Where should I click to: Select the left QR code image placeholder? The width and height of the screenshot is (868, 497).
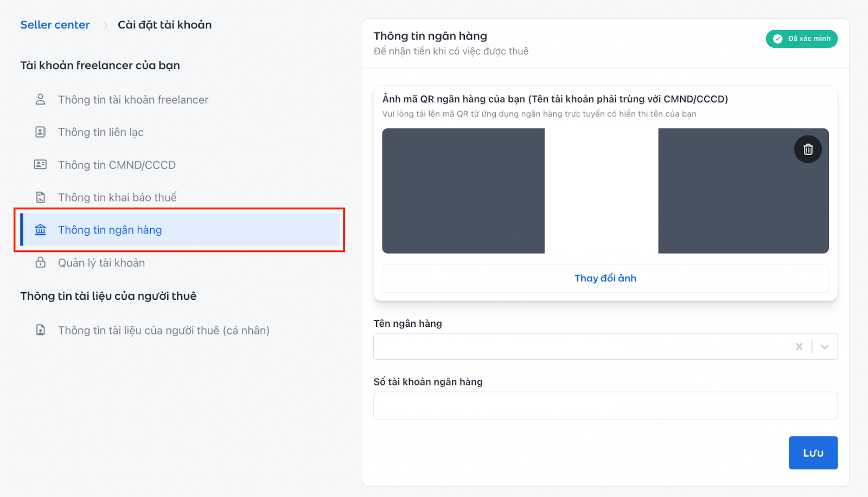point(463,191)
